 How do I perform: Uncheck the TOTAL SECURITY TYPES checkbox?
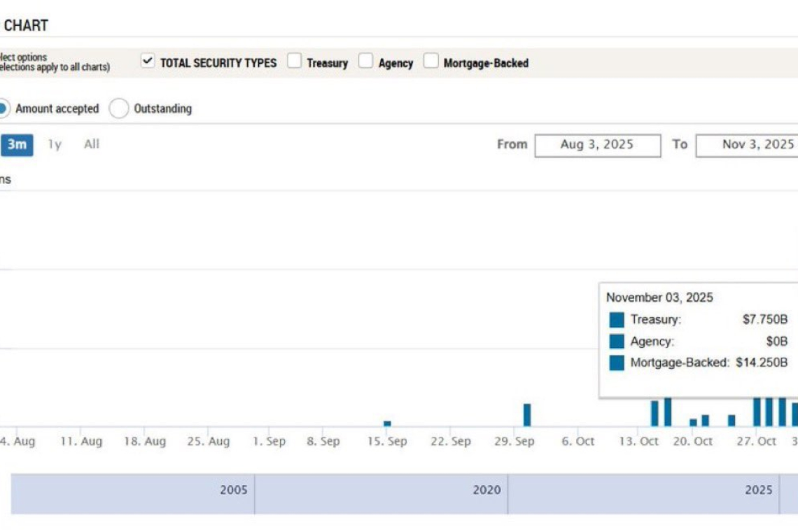click(x=147, y=62)
